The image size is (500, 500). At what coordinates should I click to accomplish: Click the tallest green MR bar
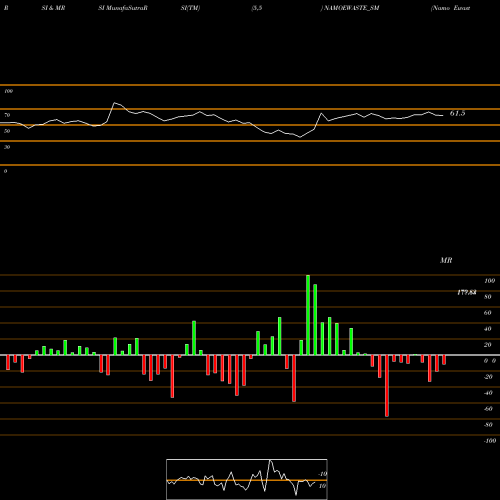[x=308, y=315]
